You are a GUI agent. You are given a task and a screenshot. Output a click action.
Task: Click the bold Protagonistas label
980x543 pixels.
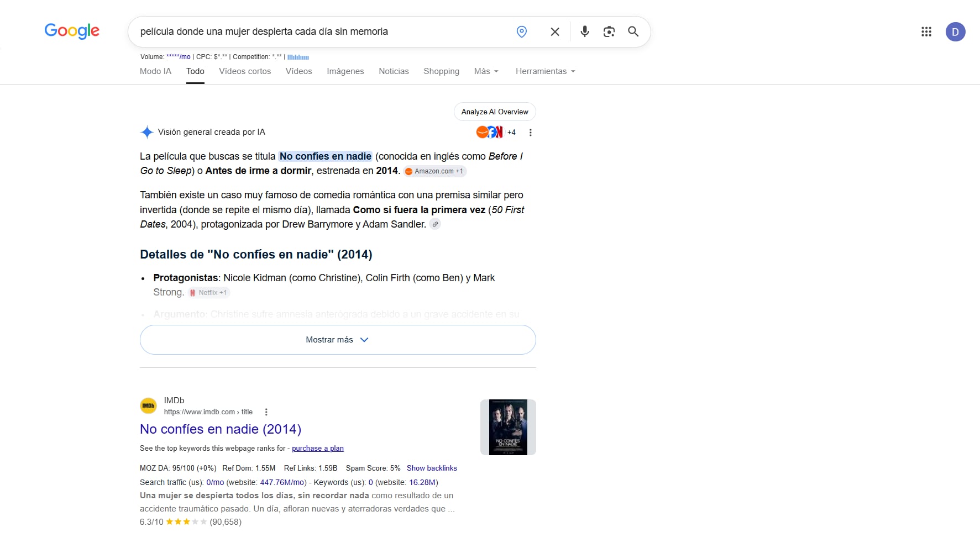click(x=186, y=278)
